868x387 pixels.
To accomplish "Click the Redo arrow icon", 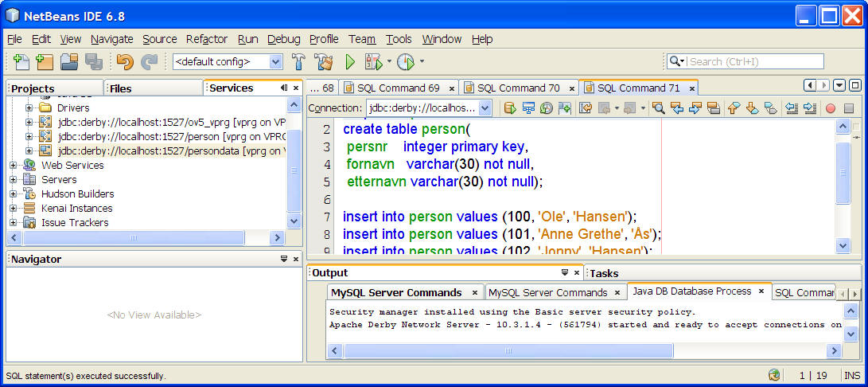I will click(149, 61).
